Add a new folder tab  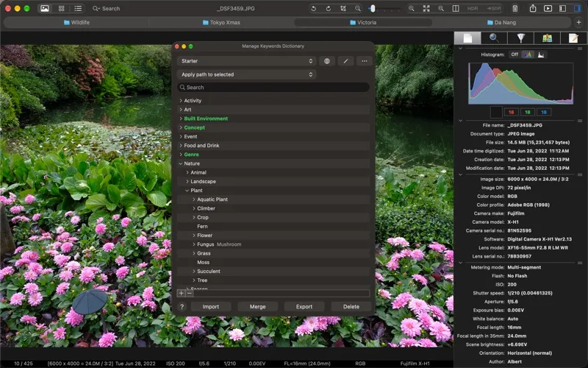click(578, 23)
